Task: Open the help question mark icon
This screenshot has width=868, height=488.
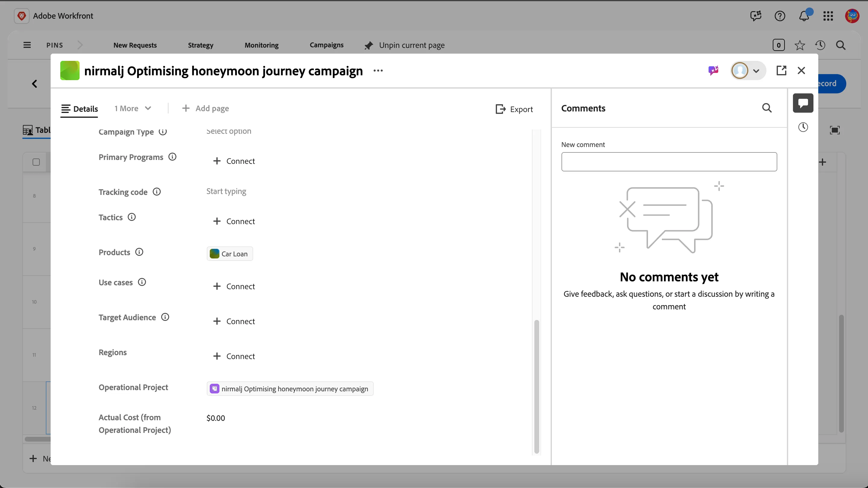Action: click(x=780, y=16)
